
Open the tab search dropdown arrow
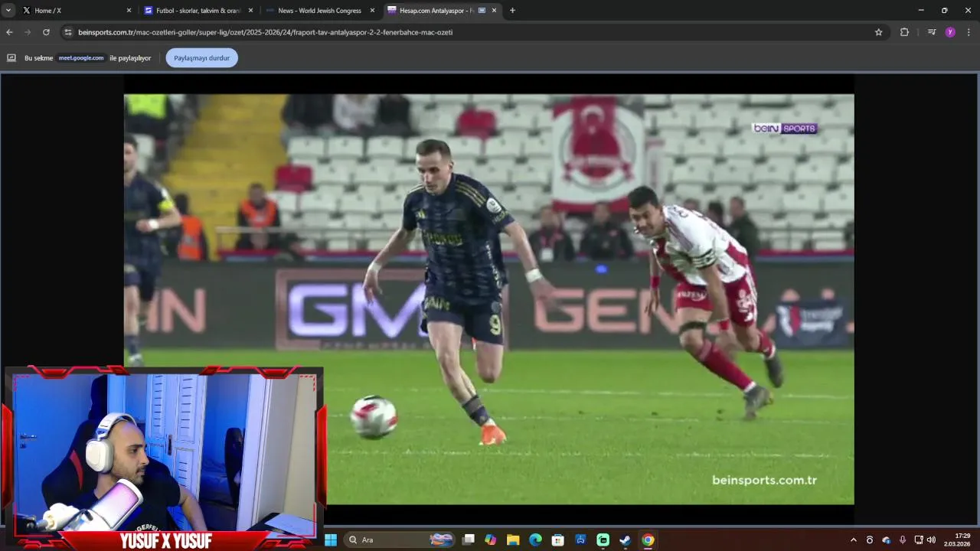coord(8,11)
